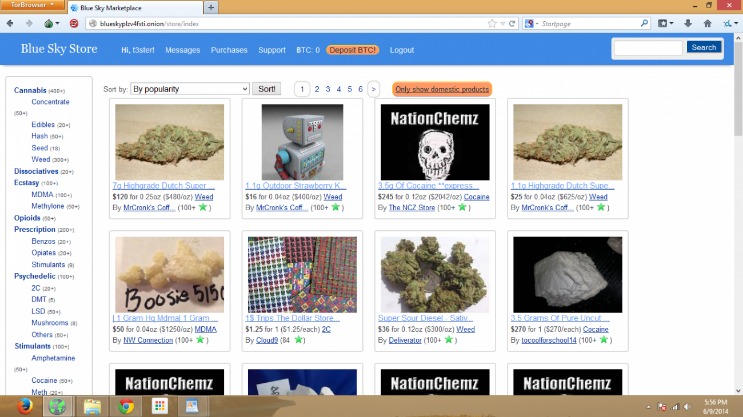The height and width of the screenshot is (417, 743).
Task: Go to results page 6
Action: [x=360, y=89]
